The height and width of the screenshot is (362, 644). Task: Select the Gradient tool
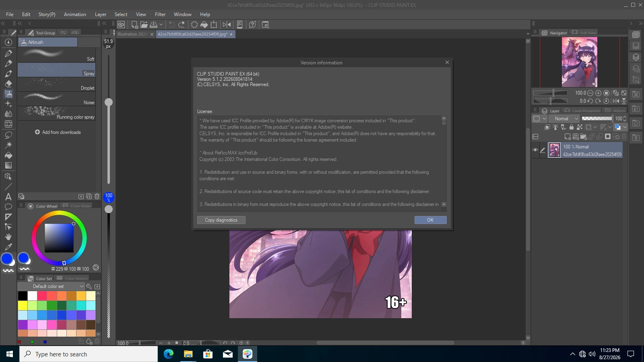click(x=8, y=165)
